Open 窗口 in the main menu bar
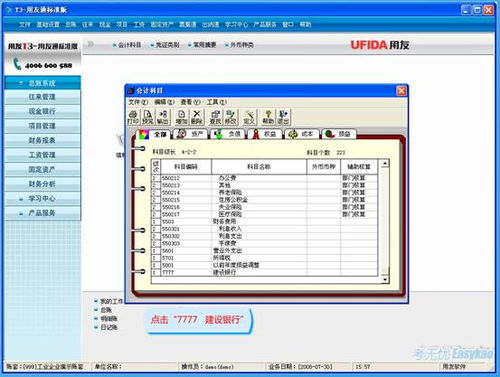 point(288,24)
